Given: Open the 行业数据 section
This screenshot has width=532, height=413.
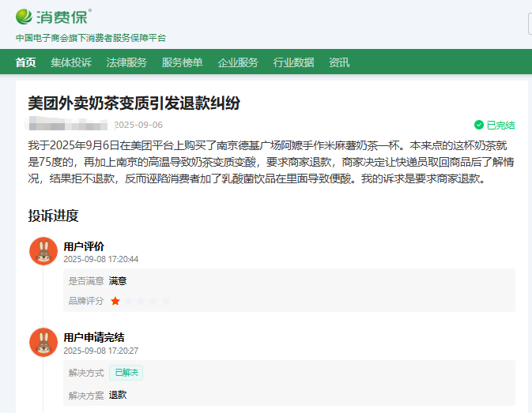Looking at the screenshot, I should 293,62.
